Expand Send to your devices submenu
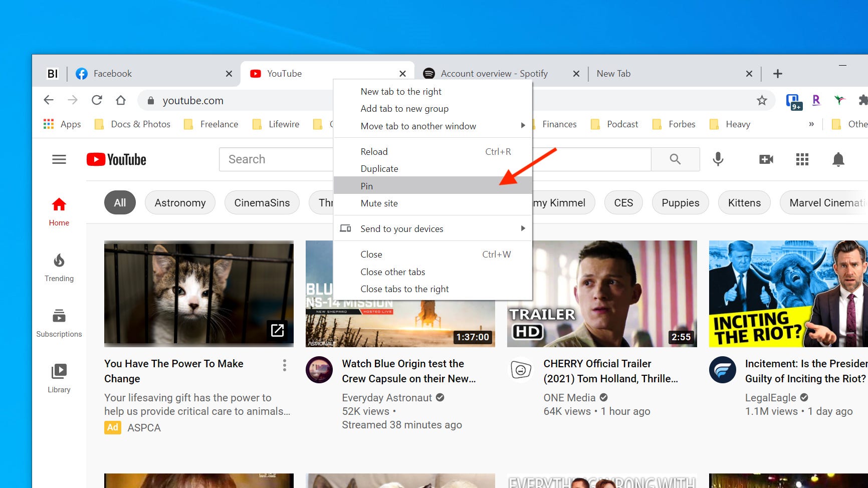Viewport: 868px width, 488px height. click(x=432, y=228)
